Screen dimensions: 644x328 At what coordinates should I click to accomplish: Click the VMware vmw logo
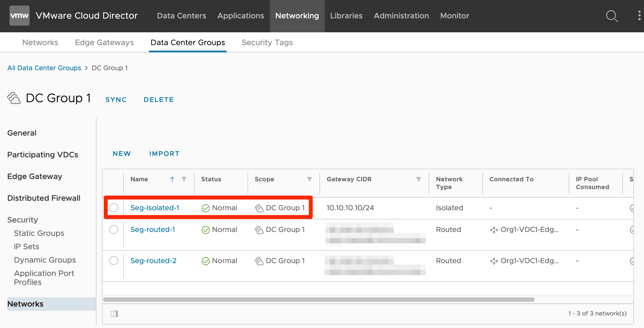click(x=19, y=16)
